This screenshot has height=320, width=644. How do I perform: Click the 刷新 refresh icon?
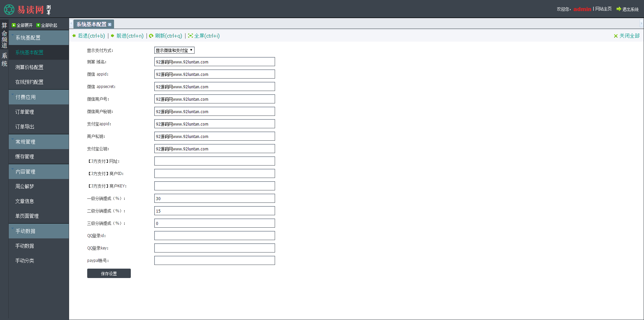click(x=151, y=36)
